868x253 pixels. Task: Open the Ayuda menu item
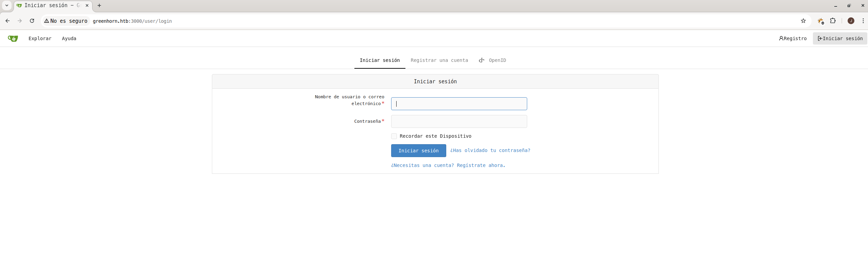tap(69, 38)
